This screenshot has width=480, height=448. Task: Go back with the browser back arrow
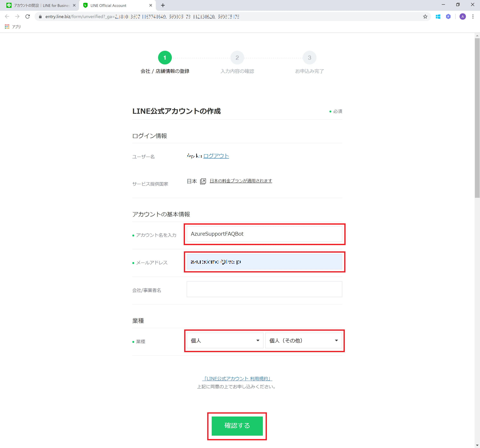[7, 16]
